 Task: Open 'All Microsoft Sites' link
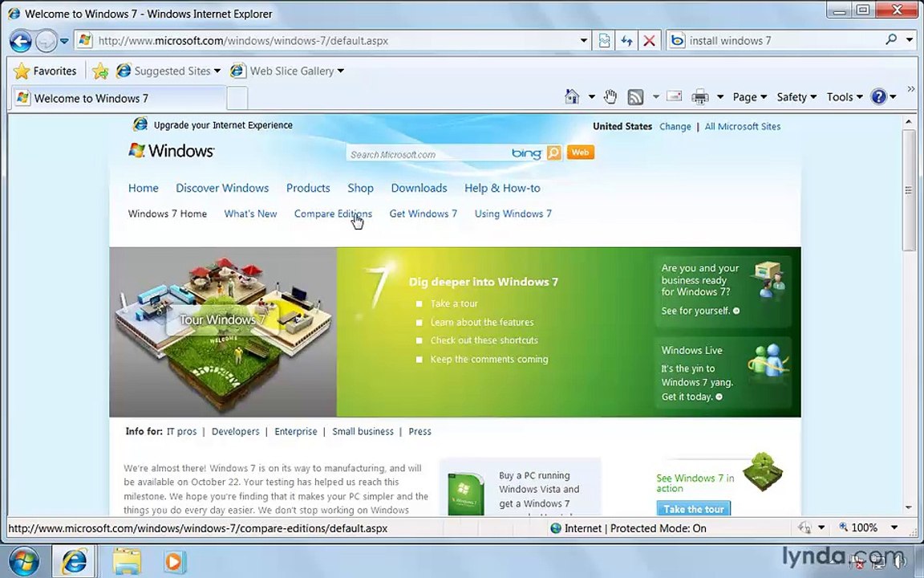[743, 126]
